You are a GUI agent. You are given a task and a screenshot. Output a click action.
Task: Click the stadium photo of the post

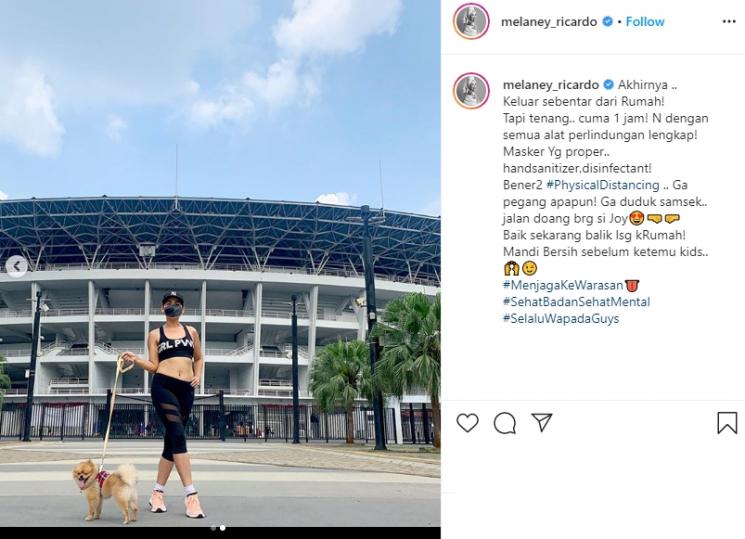coord(220,264)
